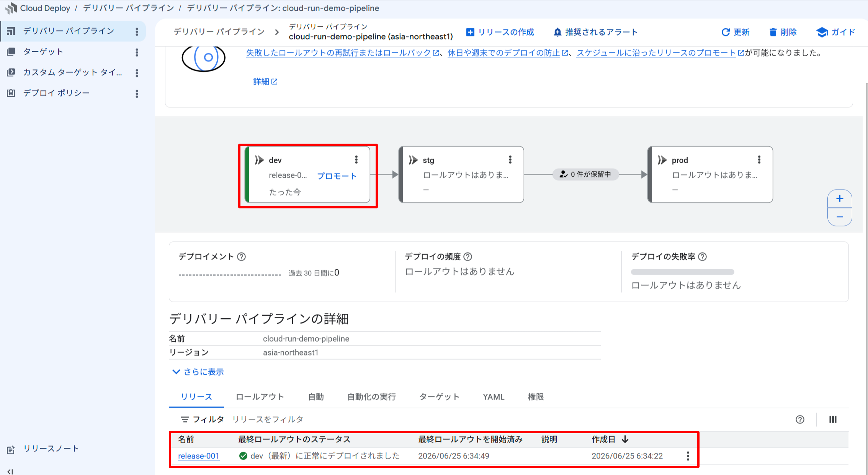Image resolution: width=868 pixels, height=475 pixels.
Task: Click the asia-northeast1 region value
Action: (291, 352)
